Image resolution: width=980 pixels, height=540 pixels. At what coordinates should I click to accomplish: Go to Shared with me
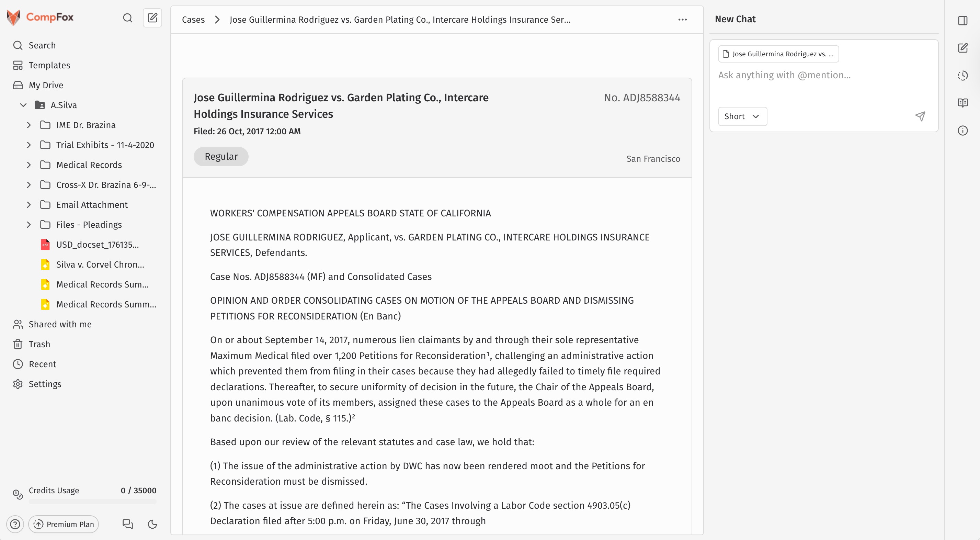coord(60,324)
